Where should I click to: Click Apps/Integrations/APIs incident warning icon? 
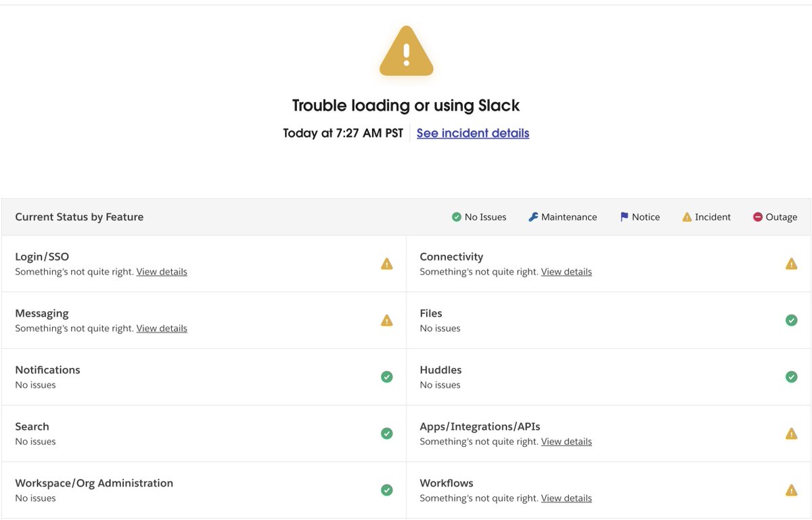click(x=791, y=433)
